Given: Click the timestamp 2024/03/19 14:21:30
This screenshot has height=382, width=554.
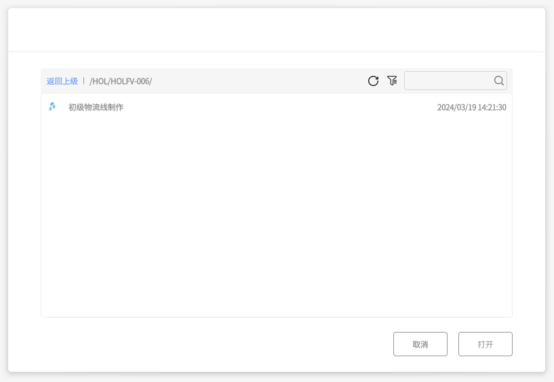Looking at the screenshot, I should coord(472,107).
